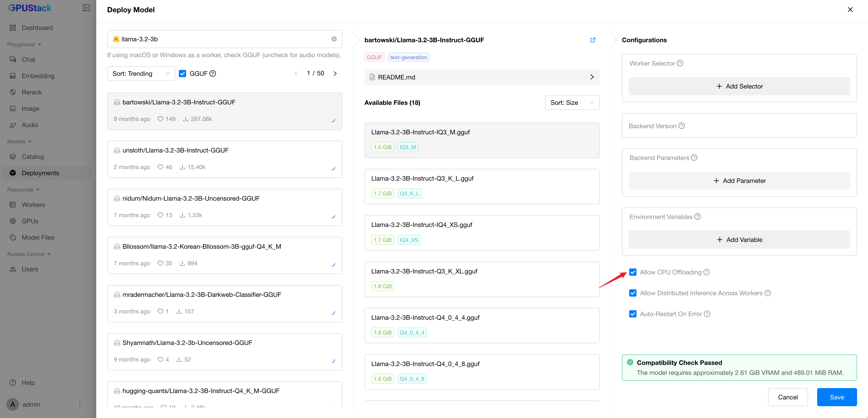The width and height of the screenshot is (868, 418).
Task: Toggle Auto-Restart On Error checkbox
Action: (632, 314)
